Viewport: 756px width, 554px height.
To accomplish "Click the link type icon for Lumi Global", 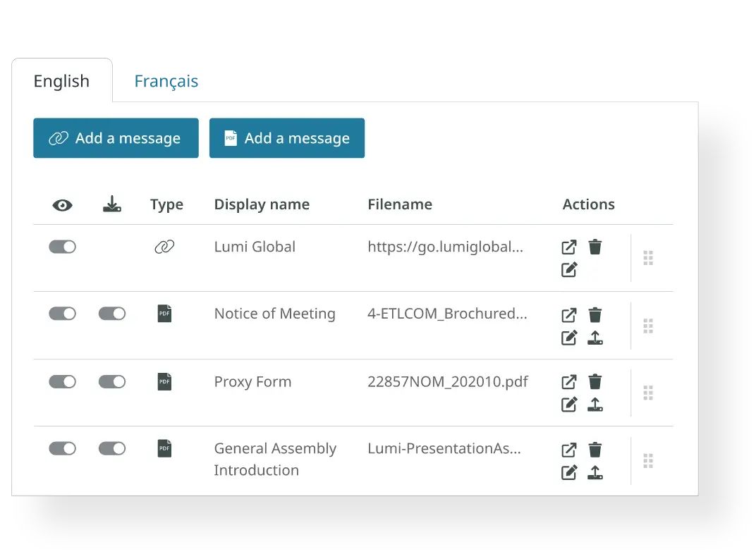I will coord(164,247).
